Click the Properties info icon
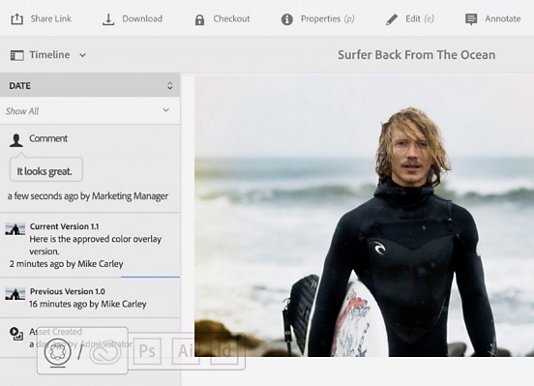Viewport: 534px width, 386px height. tap(287, 19)
